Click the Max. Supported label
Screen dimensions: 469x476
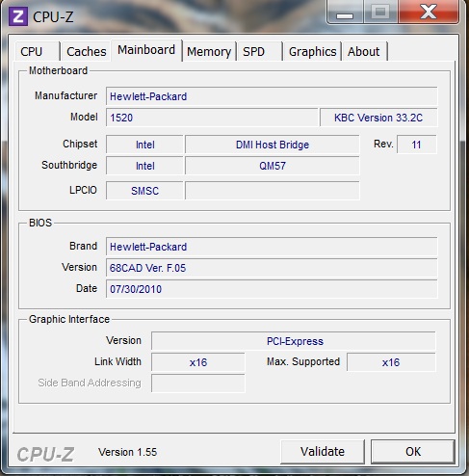303,361
